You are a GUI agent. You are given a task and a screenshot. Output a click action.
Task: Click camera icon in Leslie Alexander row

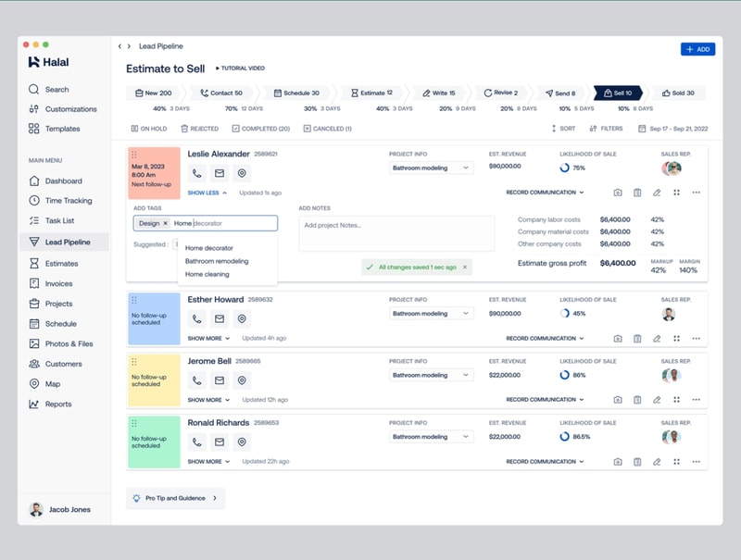(x=618, y=193)
